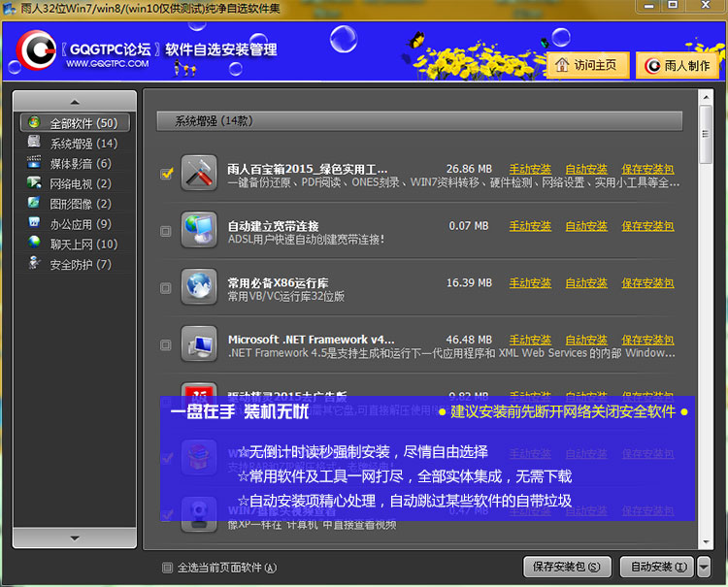Click the 安全防护 icon in sidebar

tap(35, 264)
